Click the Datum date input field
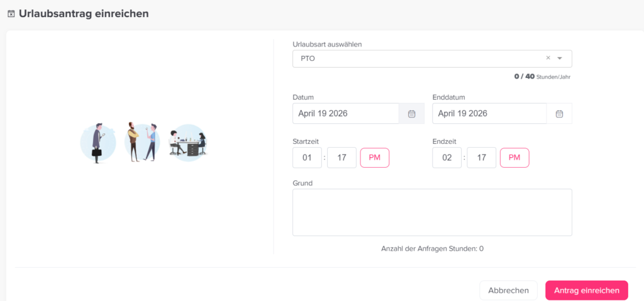 [345, 114]
